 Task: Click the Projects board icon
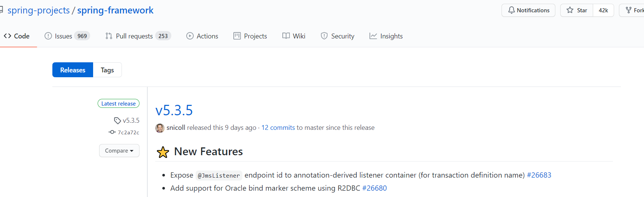(x=237, y=36)
